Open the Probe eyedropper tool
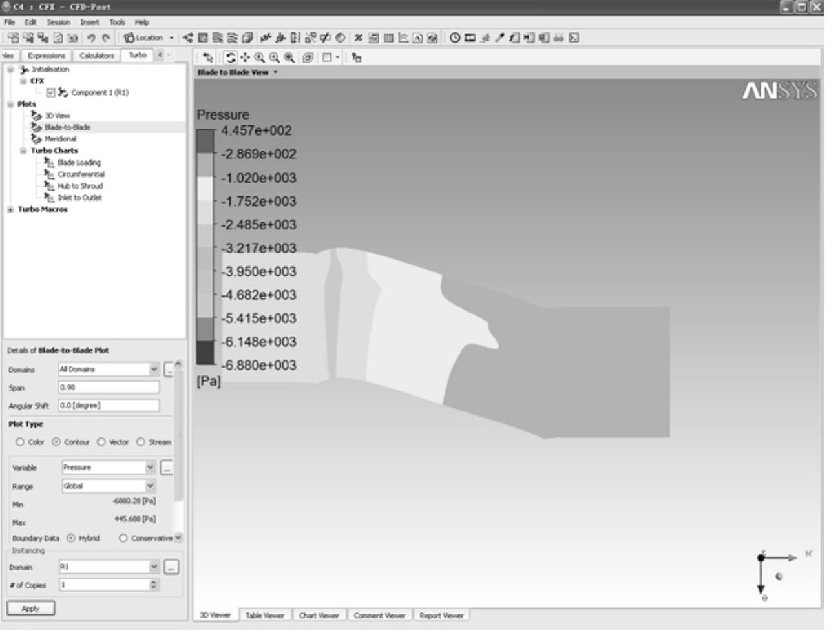840x635 pixels. (x=499, y=38)
